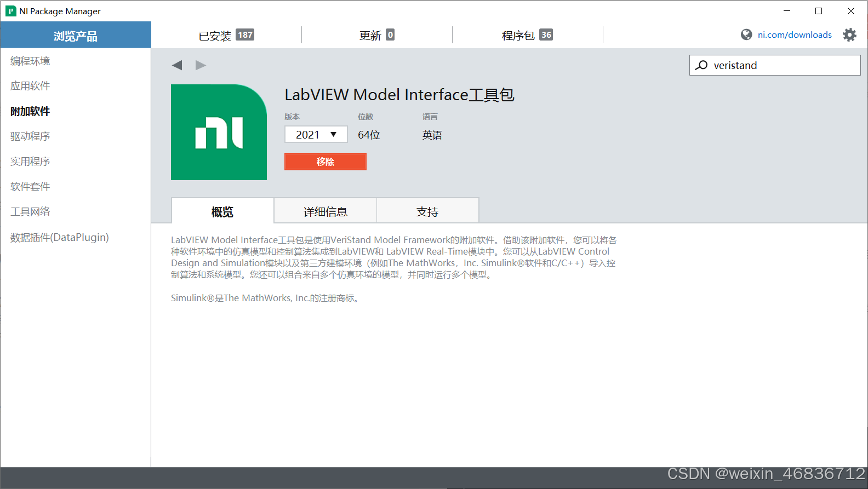
Task: Select 工具网络 in the sidebar
Action: 30,212
